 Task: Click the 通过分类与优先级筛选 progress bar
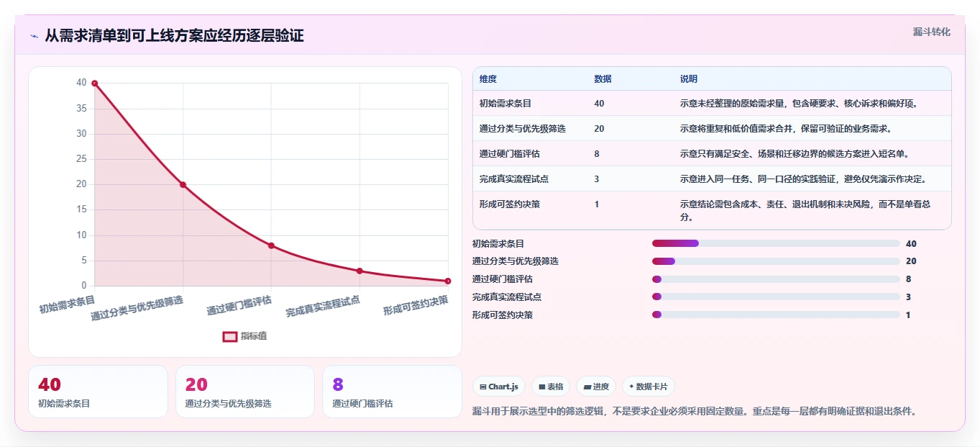pyautogui.click(x=776, y=261)
